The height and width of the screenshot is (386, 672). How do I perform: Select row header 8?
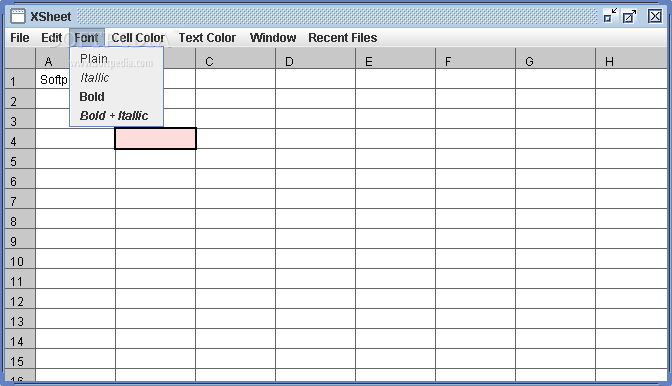click(20, 218)
